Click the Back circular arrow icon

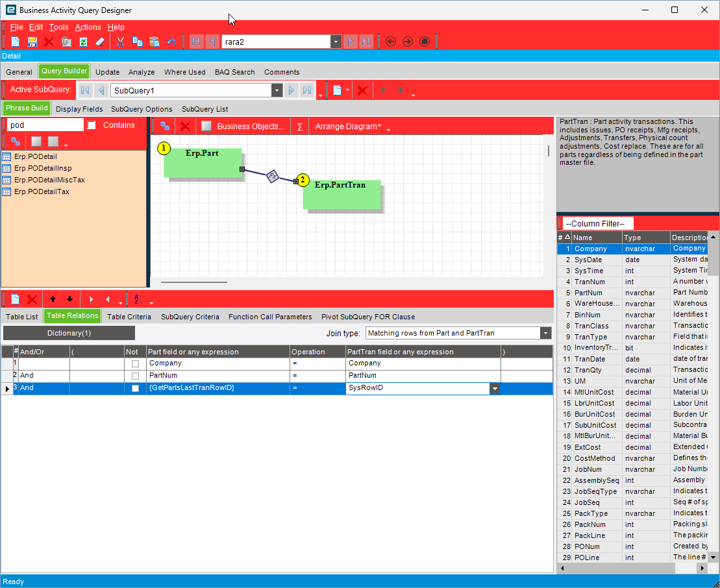391,42
